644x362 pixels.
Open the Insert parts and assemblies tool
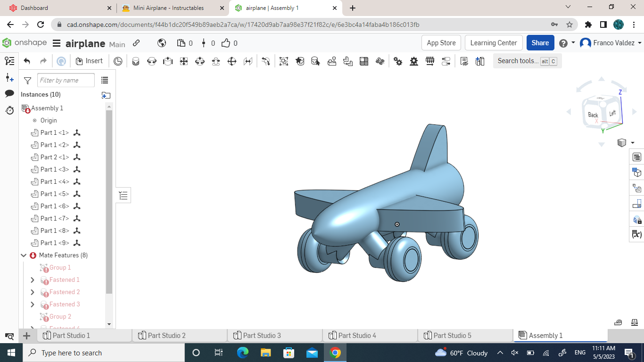click(x=89, y=61)
